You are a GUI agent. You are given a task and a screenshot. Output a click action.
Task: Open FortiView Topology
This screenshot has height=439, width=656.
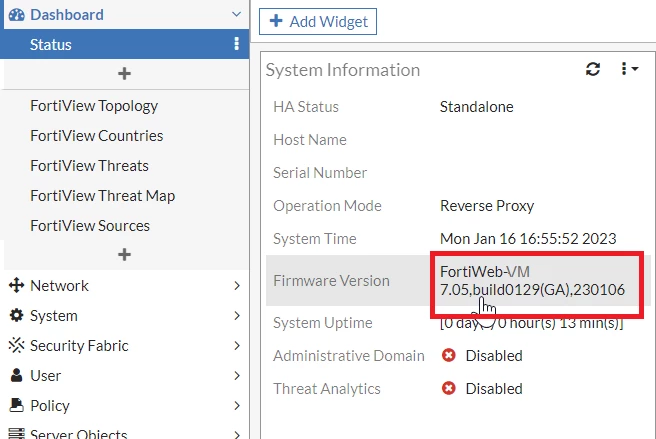point(94,106)
